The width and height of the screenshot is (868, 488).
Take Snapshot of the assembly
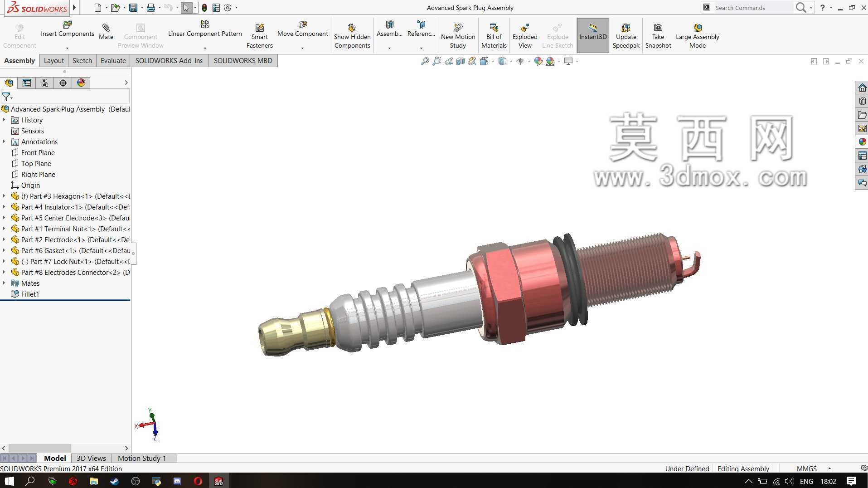[x=658, y=36]
